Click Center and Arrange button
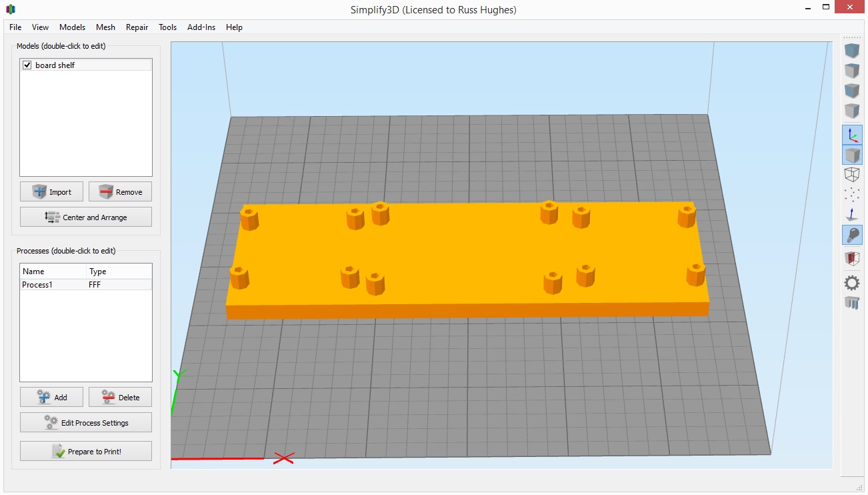The image size is (868, 495). pos(86,217)
